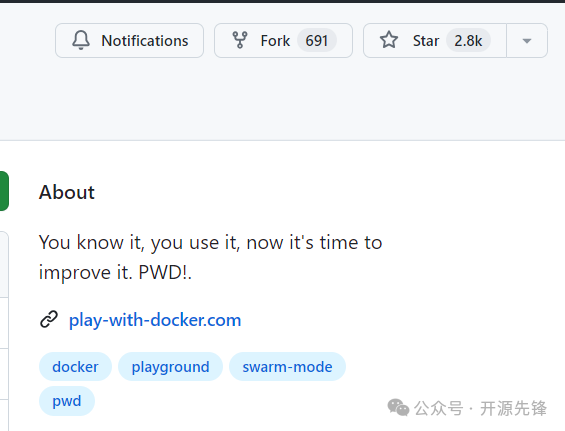Screen dimensions: 565x431
Task: Click the Star text label
Action: click(426, 41)
